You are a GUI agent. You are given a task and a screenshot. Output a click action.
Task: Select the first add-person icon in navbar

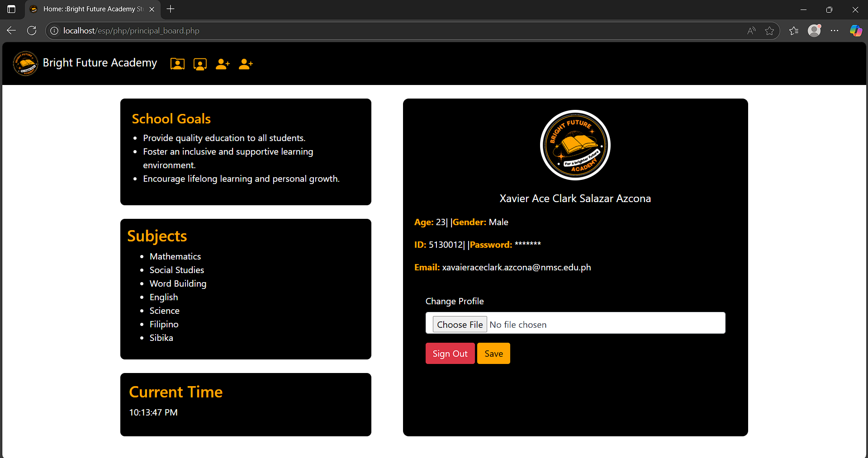click(223, 64)
